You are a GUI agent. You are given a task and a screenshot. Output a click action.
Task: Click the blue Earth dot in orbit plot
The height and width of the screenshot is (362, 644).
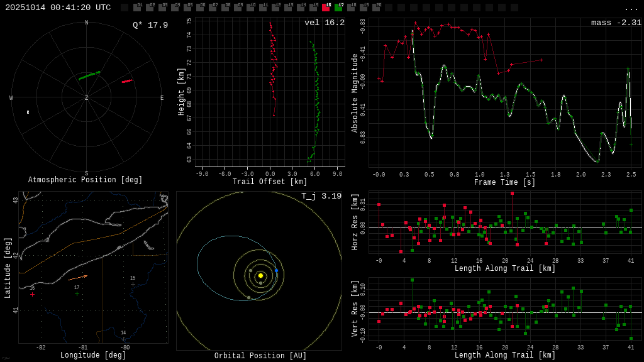click(276, 270)
